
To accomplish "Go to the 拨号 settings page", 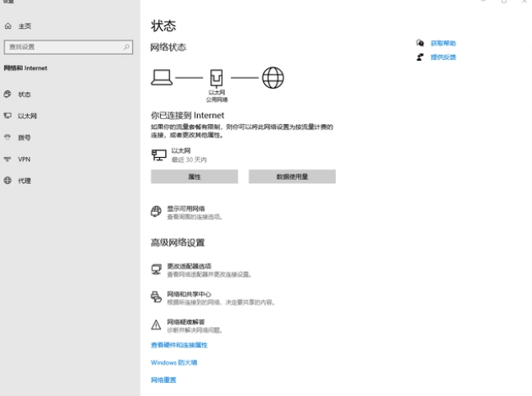I will pos(24,137).
